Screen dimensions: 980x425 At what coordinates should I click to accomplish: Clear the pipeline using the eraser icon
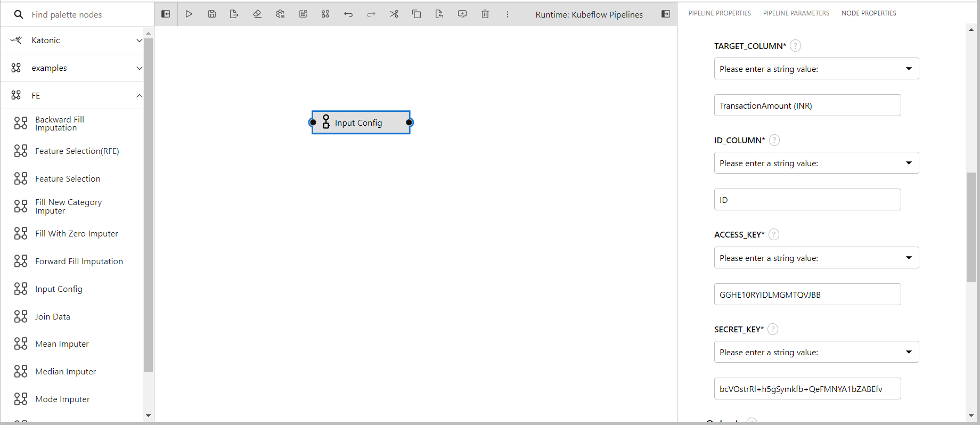pyautogui.click(x=257, y=14)
